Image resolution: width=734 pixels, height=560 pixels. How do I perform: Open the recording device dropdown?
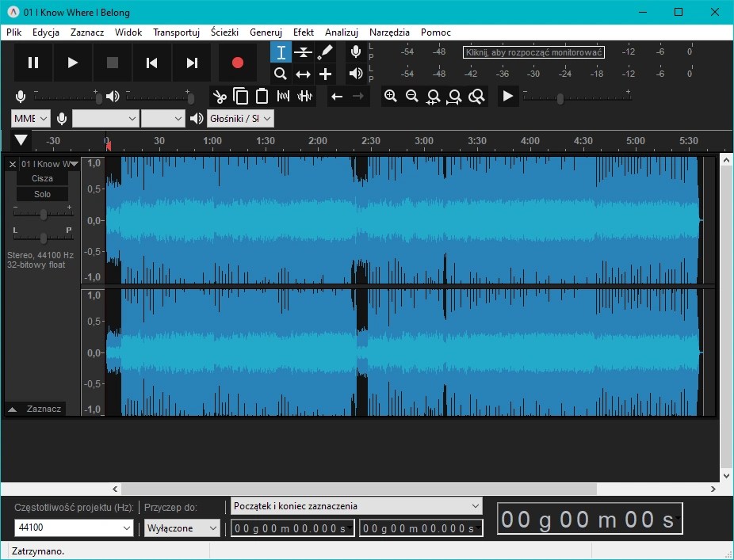coord(105,119)
